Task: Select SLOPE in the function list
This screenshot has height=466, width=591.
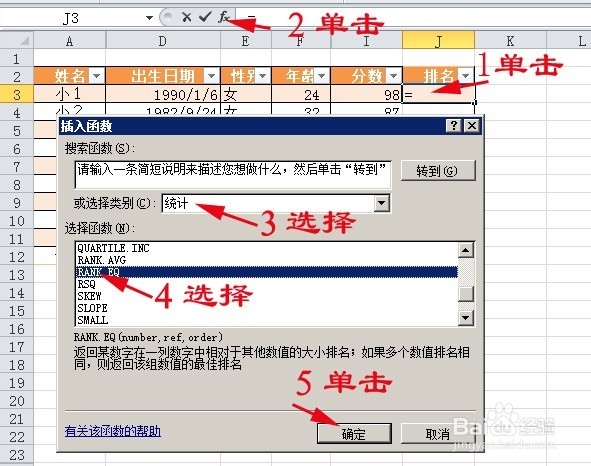Action: [x=267, y=308]
